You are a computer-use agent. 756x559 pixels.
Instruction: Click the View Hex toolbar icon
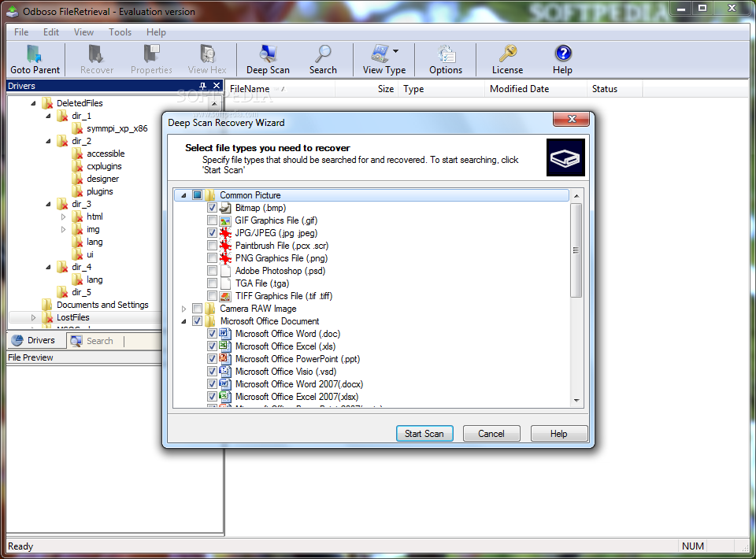207,54
